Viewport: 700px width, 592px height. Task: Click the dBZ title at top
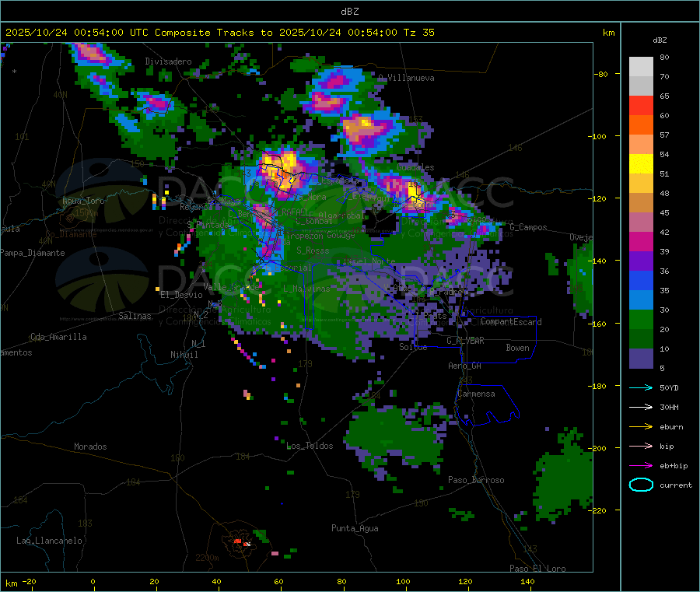coord(349,12)
